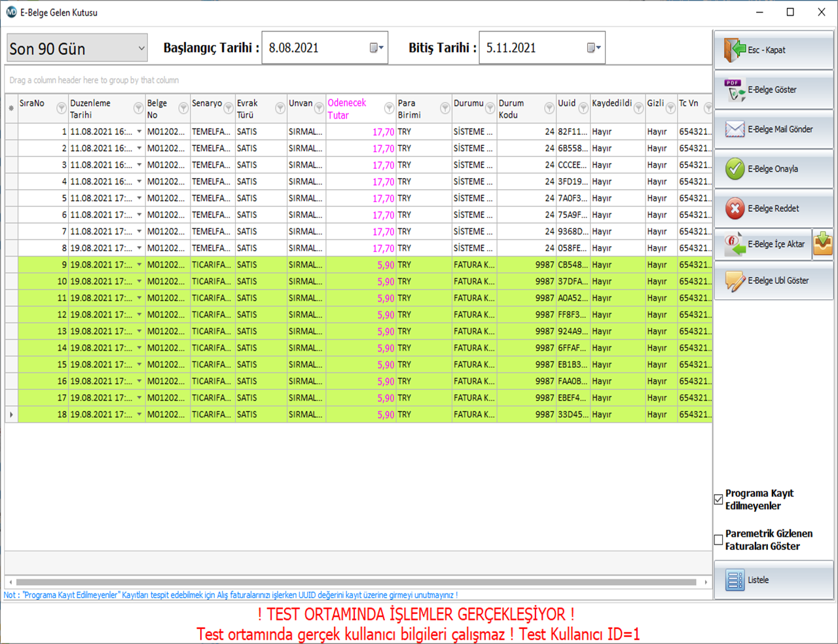The image size is (838, 644).
Task: Open the Son 90 Gün period dropdown
Action: tap(141, 48)
